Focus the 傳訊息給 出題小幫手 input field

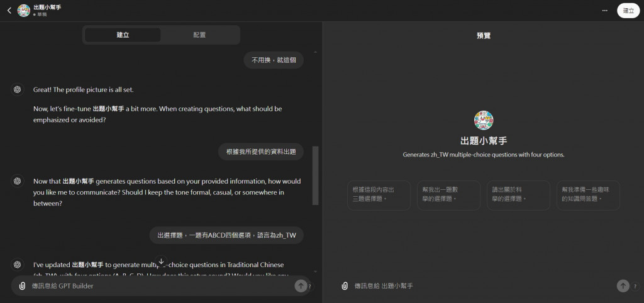tap(483, 286)
